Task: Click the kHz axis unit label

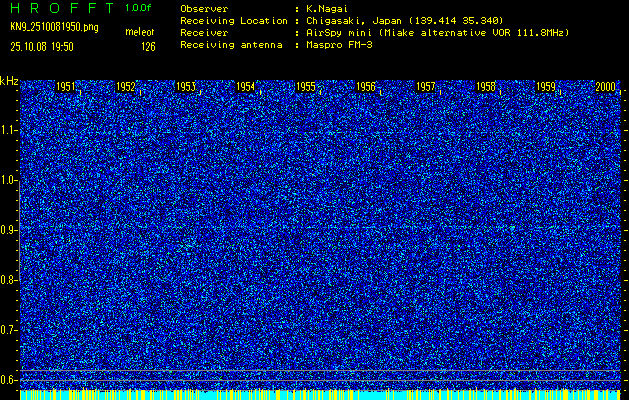Action: tap(9, 81)
